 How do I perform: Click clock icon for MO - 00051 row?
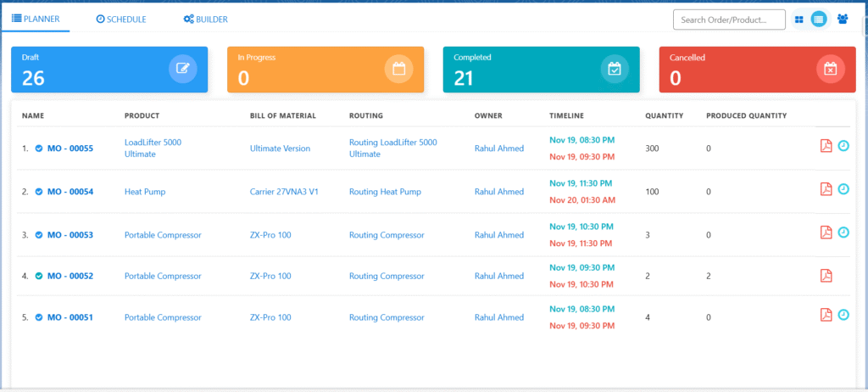pyautogui.click(x=843, y=315)
